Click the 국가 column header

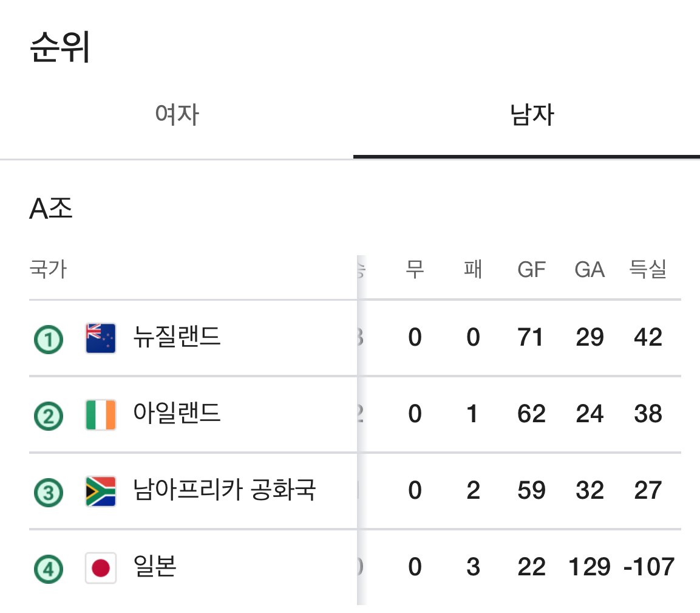48,269
